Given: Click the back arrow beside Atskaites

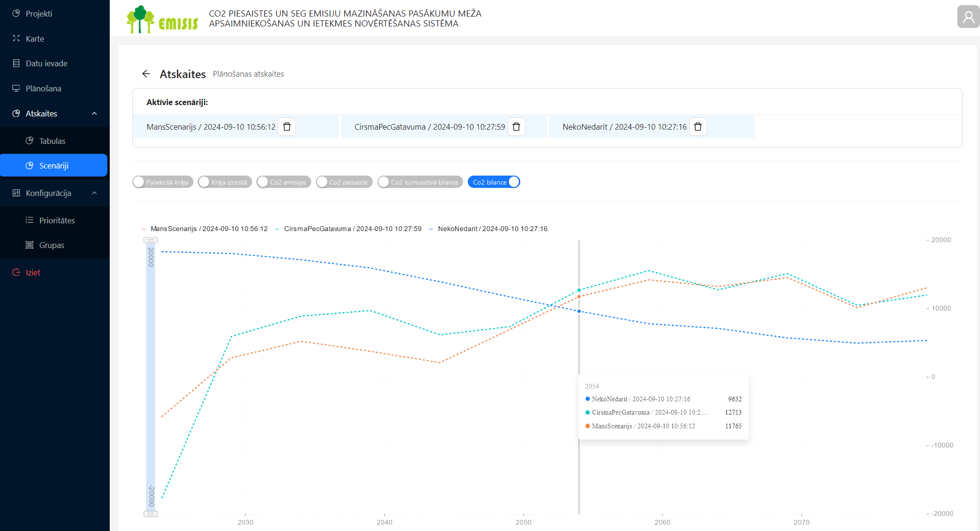Looking at the screenshot, I should pyautogui.click(x=146, y=74).
